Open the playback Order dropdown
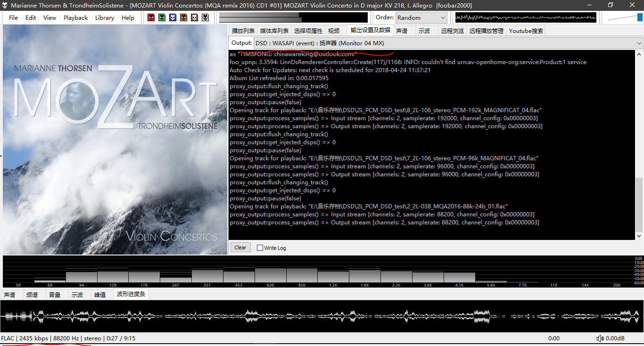The width and height of the screenshot is (644, 346). click(x=421, y=17)
